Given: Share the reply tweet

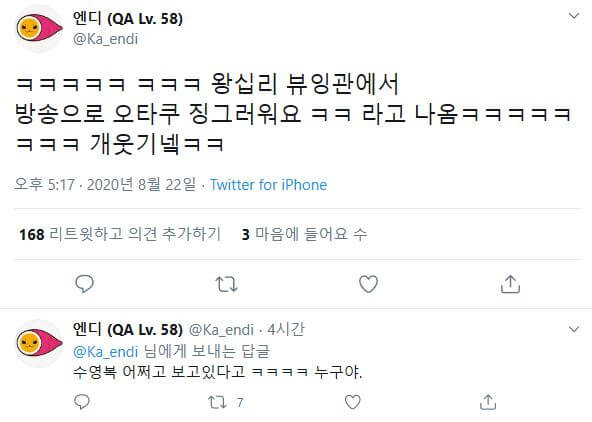Looking at the screenshot, I should [487, 402].
